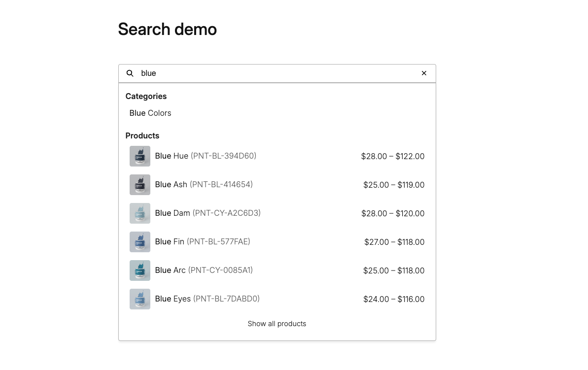The height and width of the screenshot is (370, 588).
Task: Click the SKU text (PNT-BL-394D60)
Action: pos(223,156)
